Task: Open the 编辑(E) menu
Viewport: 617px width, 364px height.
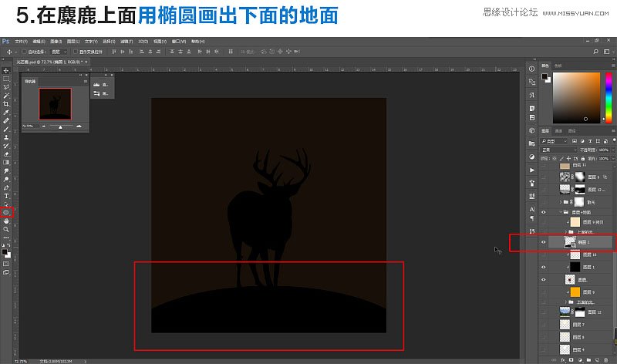Action: [x=39, y=42]
